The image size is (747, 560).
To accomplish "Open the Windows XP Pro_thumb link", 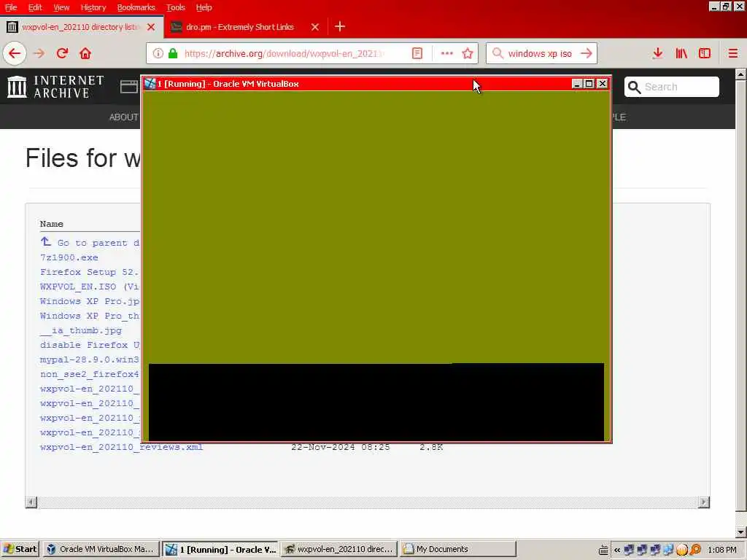I will click(90, 316).
